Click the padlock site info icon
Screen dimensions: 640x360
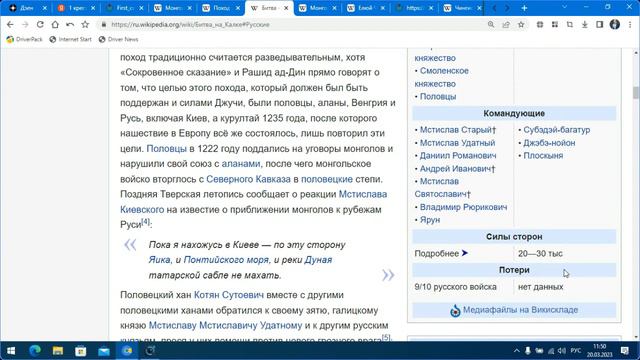104,24
